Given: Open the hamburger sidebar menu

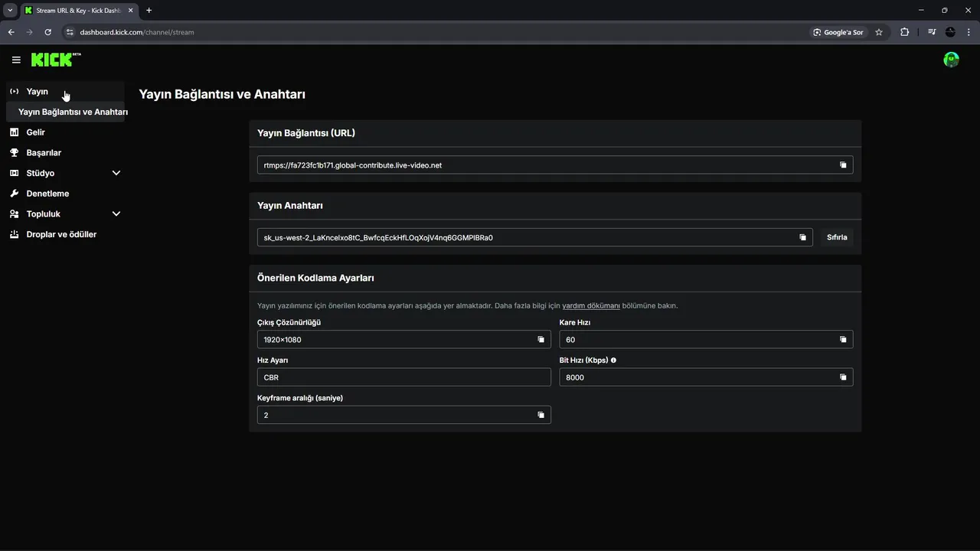Looking at the screenshot, I should [16, 60].
